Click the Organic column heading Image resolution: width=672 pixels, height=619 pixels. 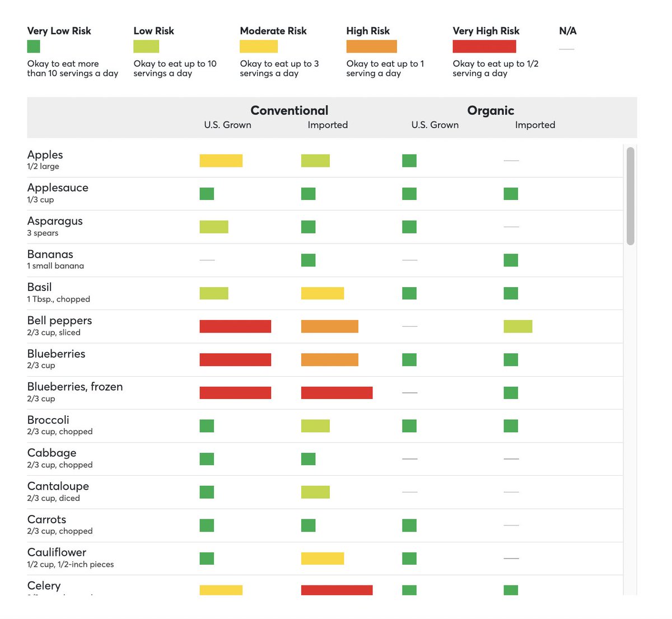(x=491, y=110)
